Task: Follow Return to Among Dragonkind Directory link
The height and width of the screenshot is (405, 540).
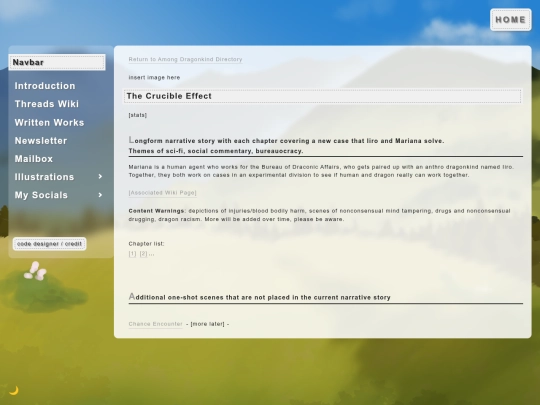Action: pyautogui.click(x=185, y=59)
